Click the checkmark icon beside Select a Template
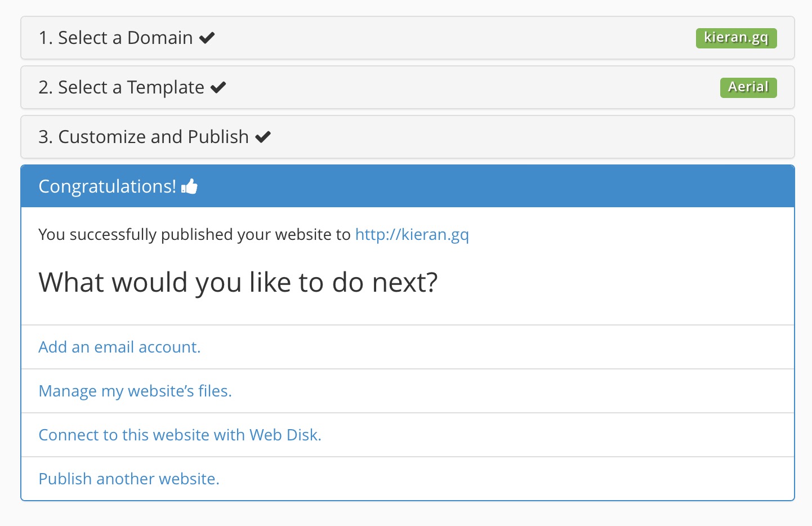Screen dimensions: 812x526 coord(218,87)
